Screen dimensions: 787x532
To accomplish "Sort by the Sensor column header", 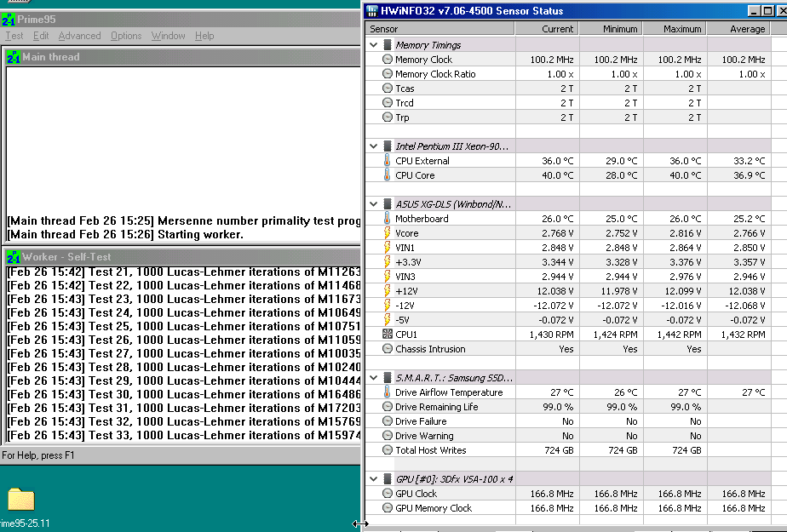I will click(439, 29).
